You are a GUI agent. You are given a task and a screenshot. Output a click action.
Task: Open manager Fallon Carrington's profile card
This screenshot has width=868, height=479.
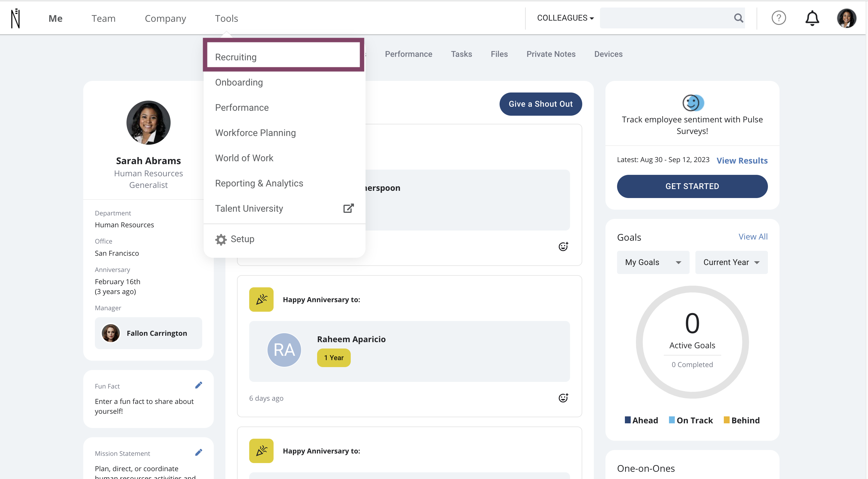coord(148,333)
